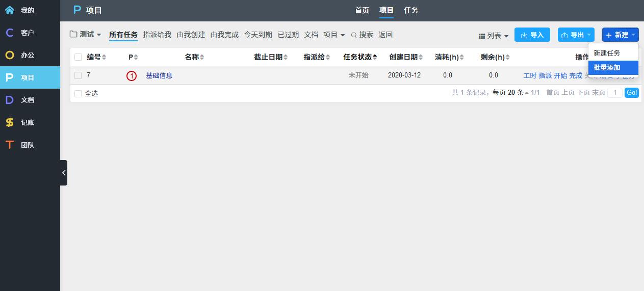Click priority 1 circle on 基础信息 row
644x291 pixels.
132,76
